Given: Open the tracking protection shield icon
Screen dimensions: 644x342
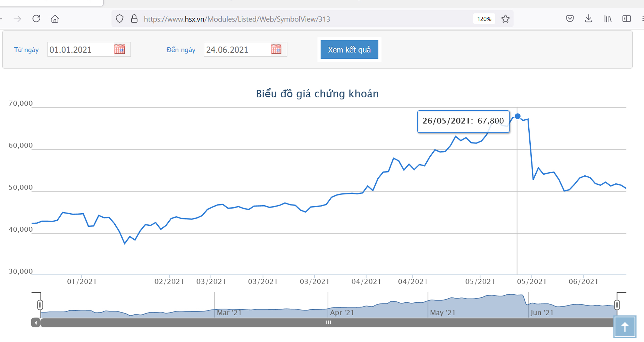Looking at the screenshot, I should [119, 19].
